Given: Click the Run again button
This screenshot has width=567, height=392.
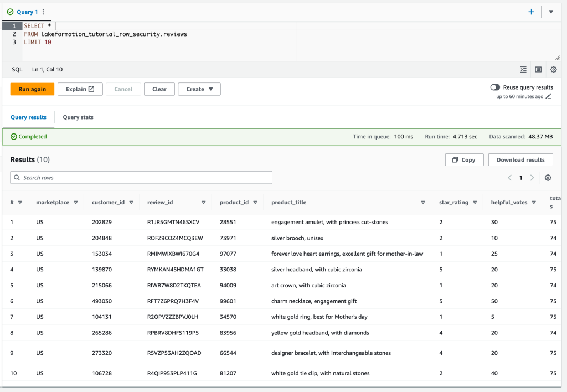Looking at the screenshot, I should point(32,89).
